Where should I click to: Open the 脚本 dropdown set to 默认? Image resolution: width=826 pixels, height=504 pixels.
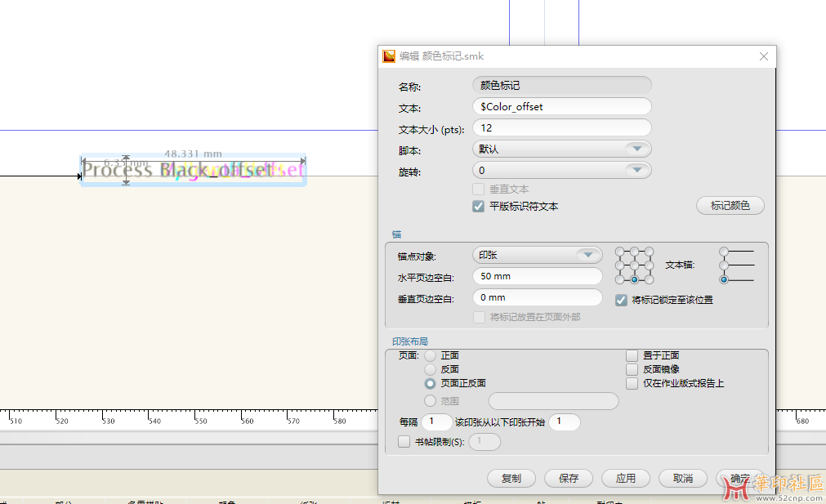pos(561,149)
